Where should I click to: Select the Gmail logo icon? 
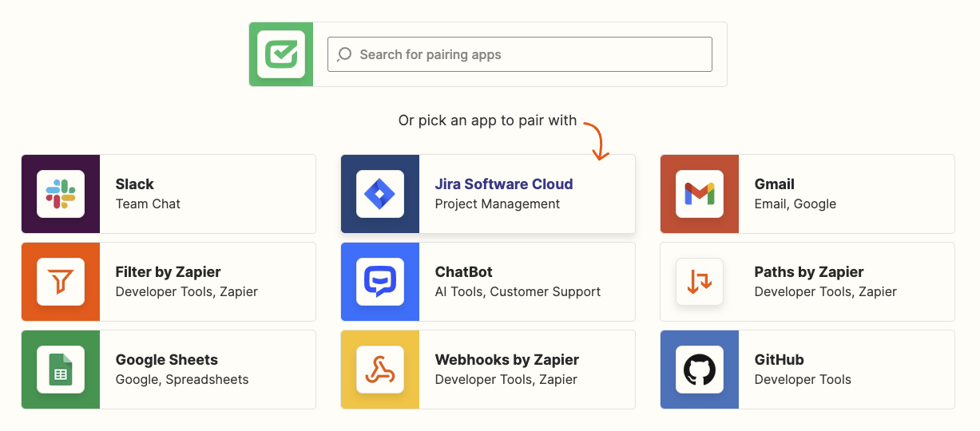700,194
